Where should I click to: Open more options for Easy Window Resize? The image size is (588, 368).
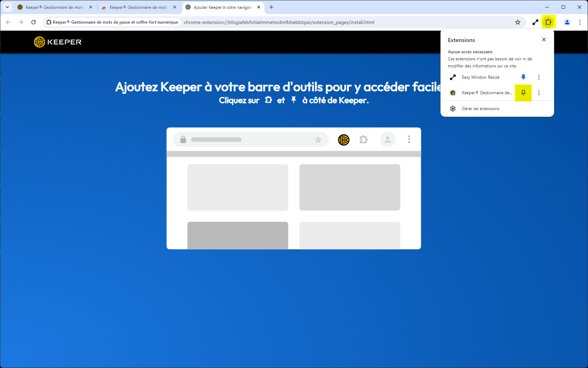[539, 77]
